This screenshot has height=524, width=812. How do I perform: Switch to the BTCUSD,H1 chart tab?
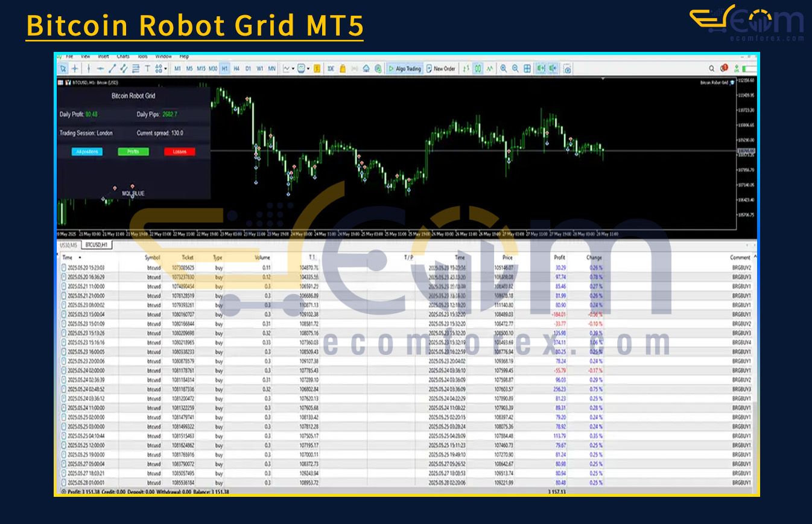(96, 245)
